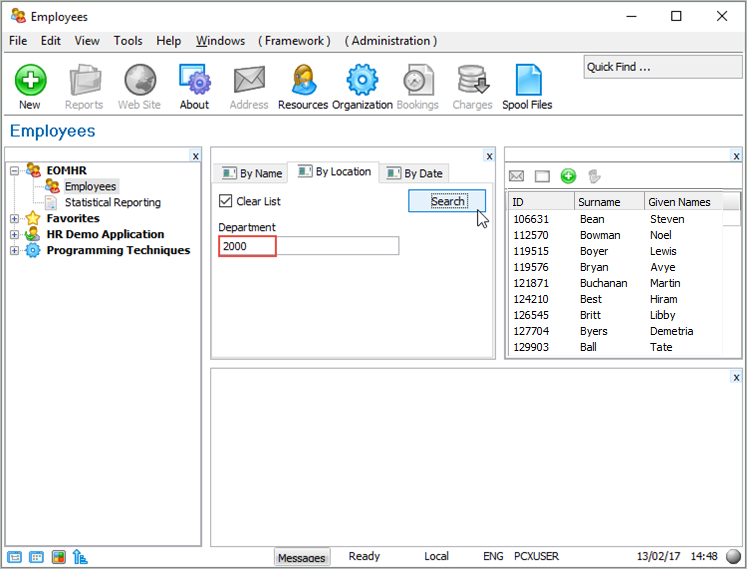This screenshot has width=747, height=569.
Task: Open the Charges toolbar icon
Action: (473, 80)
